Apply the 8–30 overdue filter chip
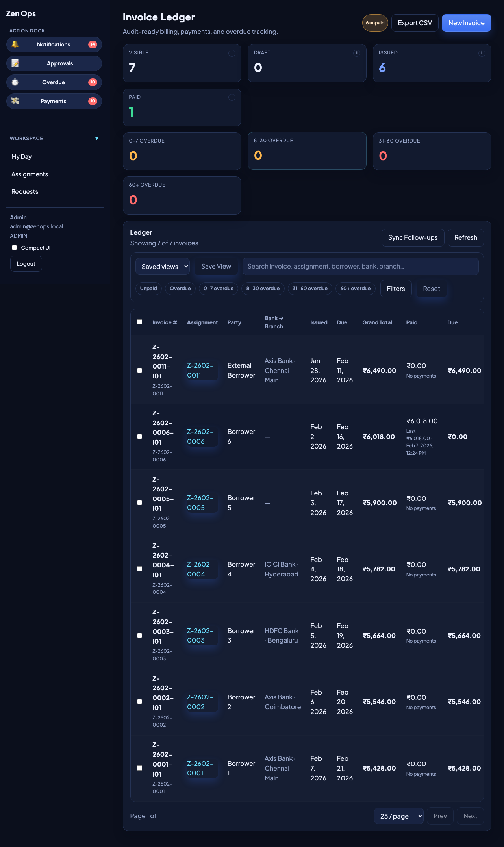 point(263,289)
